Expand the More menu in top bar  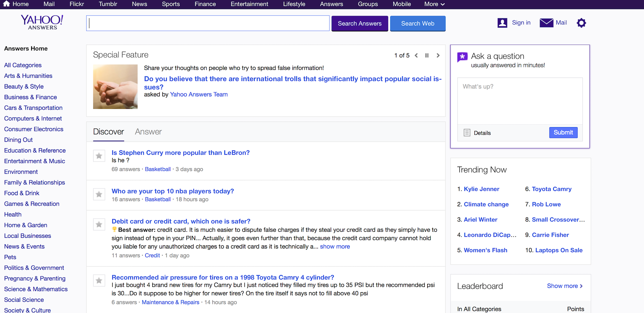(x=434, y=4)
